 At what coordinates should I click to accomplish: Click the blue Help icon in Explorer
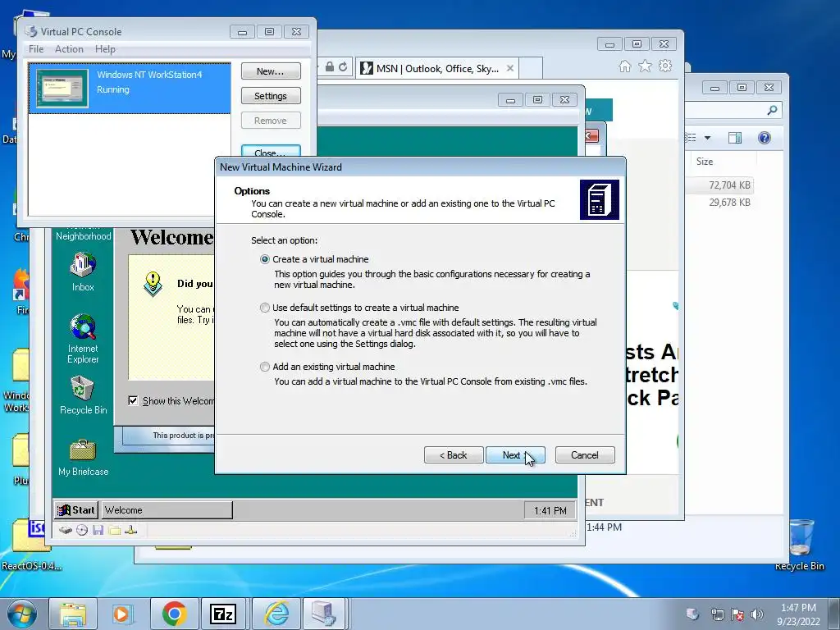coord(765,138)
